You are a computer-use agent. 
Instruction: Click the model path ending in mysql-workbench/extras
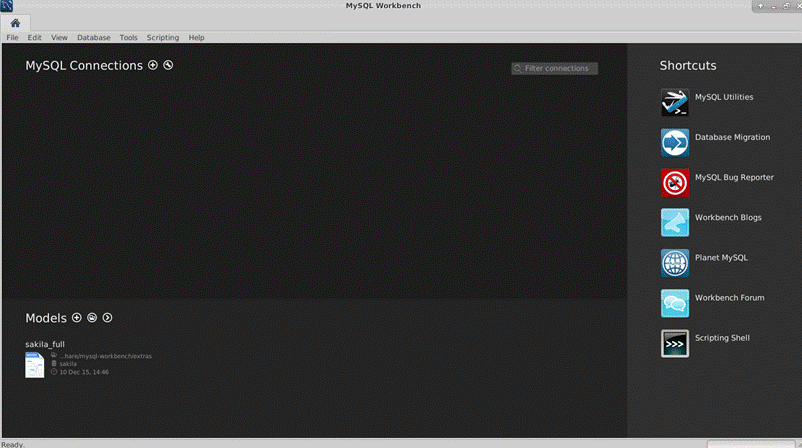(x=105, y=356)
